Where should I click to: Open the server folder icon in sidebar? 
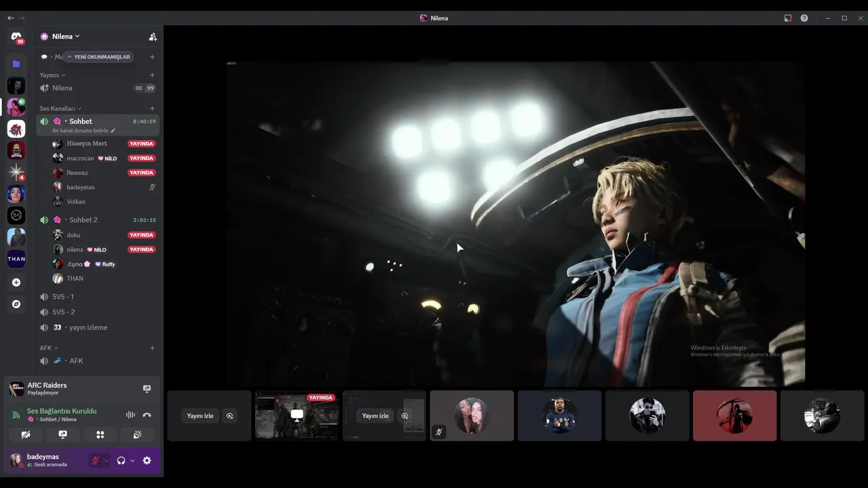click(x=16, y=64)
